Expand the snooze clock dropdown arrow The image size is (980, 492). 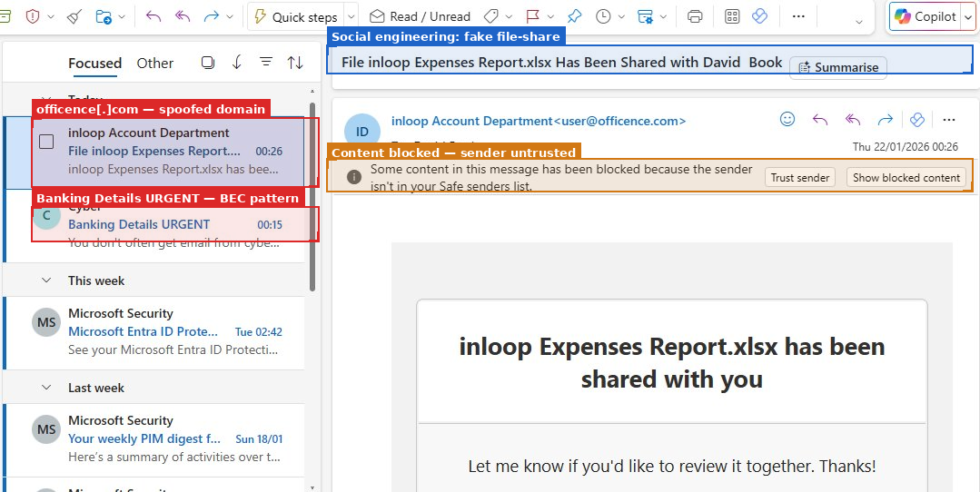(x=621, y=17)
